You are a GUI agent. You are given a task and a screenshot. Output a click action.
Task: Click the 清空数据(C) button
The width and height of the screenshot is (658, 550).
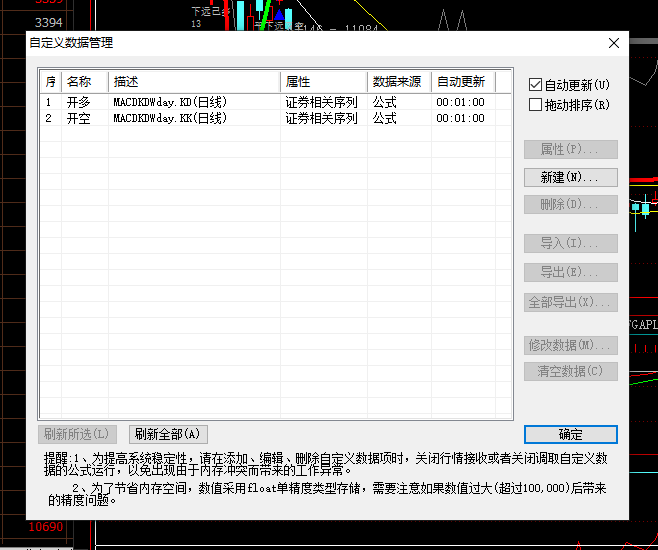570,371
